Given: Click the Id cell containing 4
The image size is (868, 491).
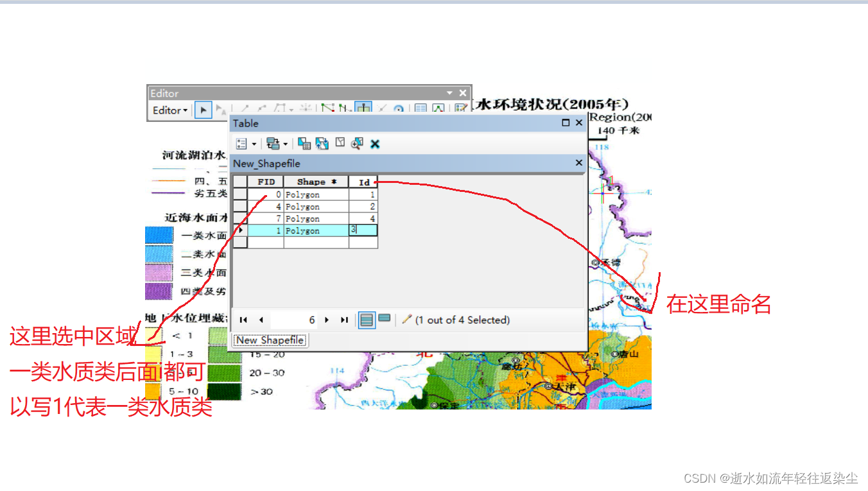Looking at the screenshot, I should click(x=363, y=219).
